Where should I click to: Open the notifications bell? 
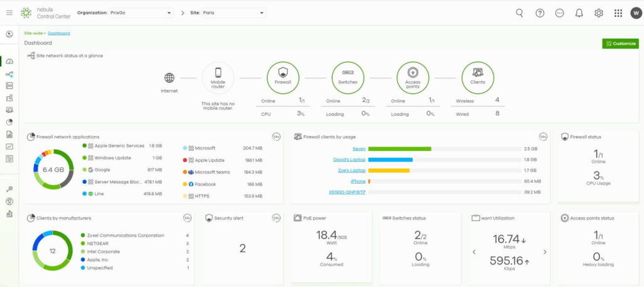pos(579,13)
